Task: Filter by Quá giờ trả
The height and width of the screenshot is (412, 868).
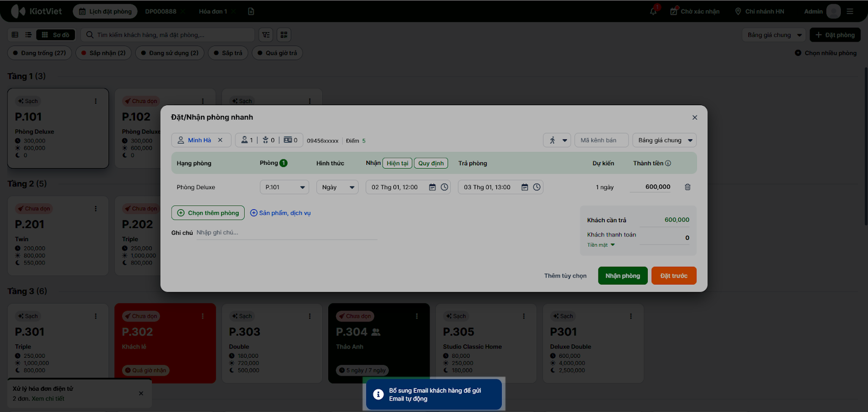Action: pos(277,53)
